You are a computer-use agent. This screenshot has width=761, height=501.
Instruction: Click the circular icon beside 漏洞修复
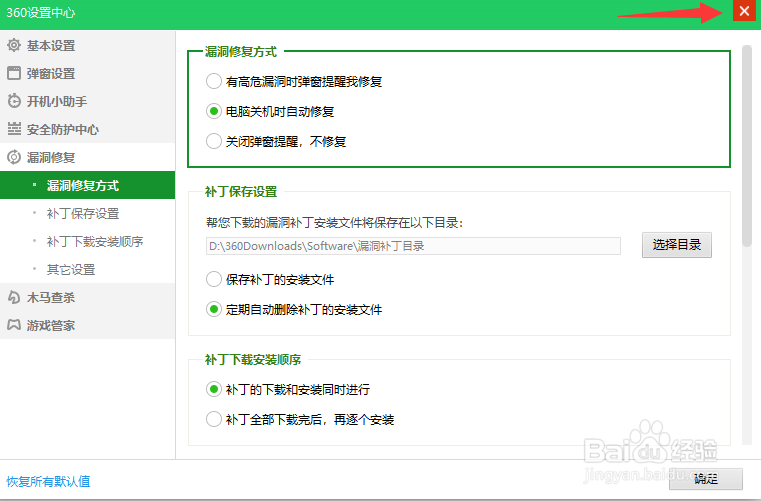[x=14, y=157]
